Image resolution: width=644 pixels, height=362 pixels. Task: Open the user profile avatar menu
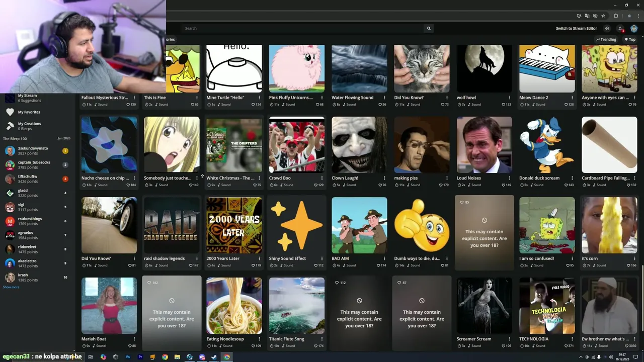tap(634, 28)
